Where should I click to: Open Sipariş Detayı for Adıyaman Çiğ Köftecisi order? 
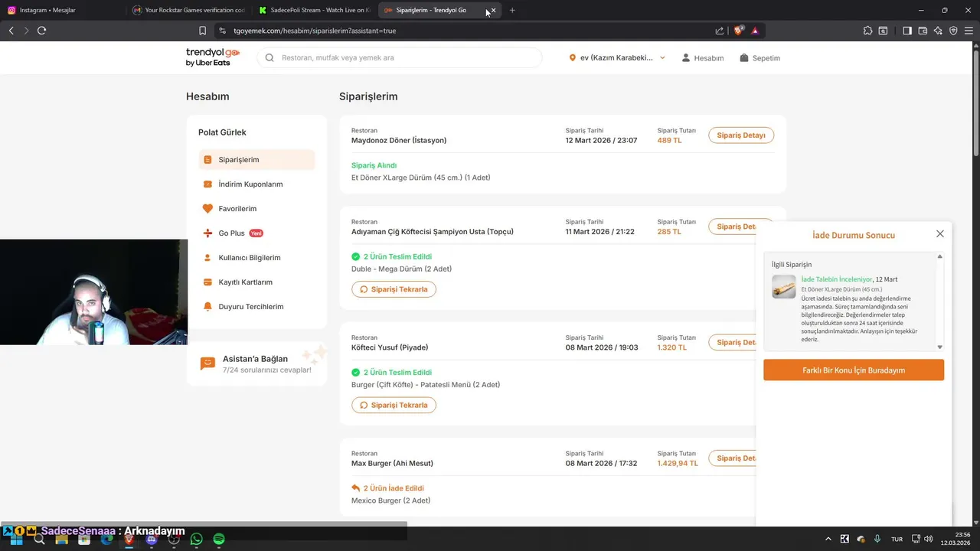733,227
